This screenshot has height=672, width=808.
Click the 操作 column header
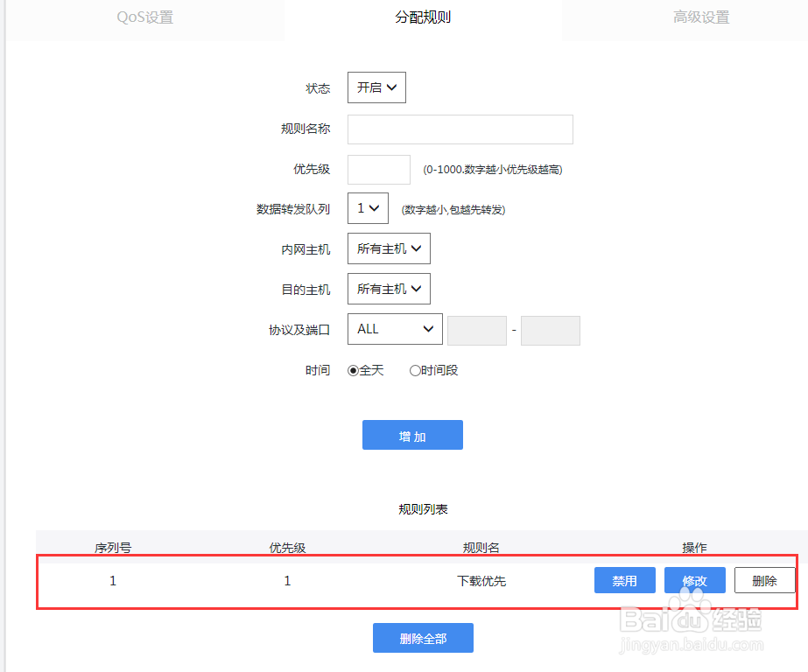coord(694,548)
